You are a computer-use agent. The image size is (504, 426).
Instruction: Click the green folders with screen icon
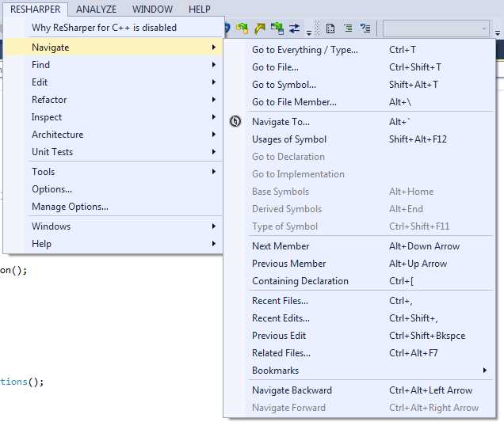tap(277, 29)
